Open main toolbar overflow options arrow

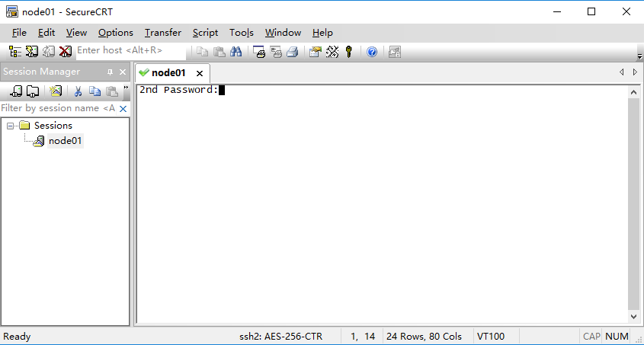point(639,56)
